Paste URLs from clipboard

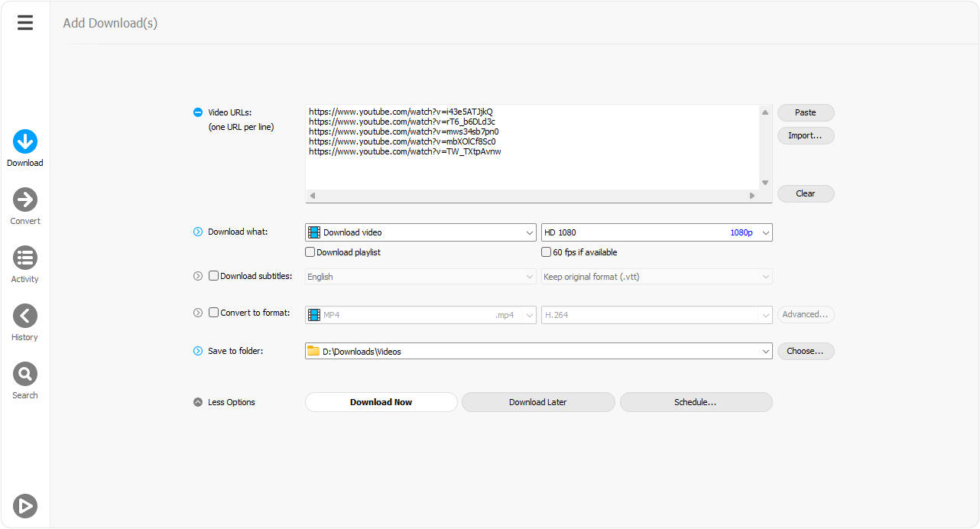(805, 112)
